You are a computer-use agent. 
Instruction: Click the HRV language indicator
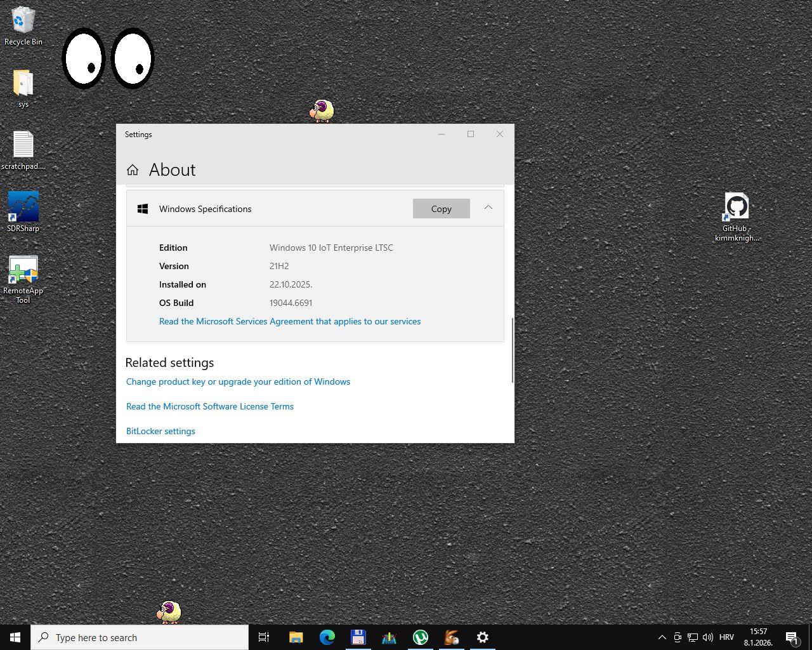[726, 637]
